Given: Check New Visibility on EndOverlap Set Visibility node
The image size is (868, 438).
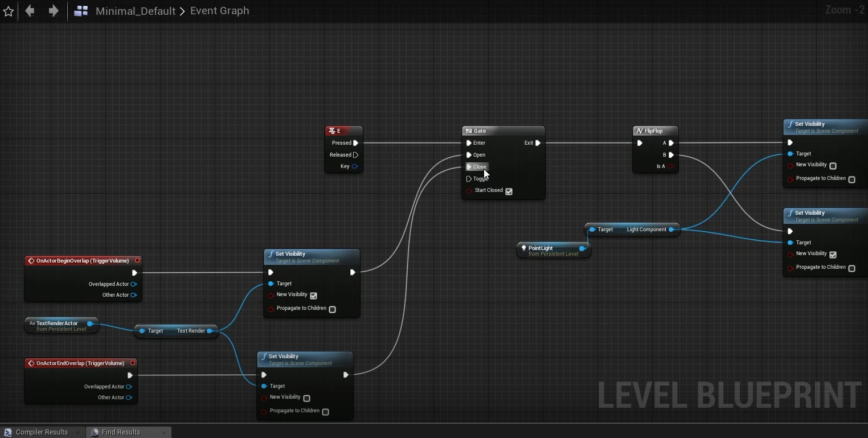Looking at the screenshot, I should pos(307,398).
